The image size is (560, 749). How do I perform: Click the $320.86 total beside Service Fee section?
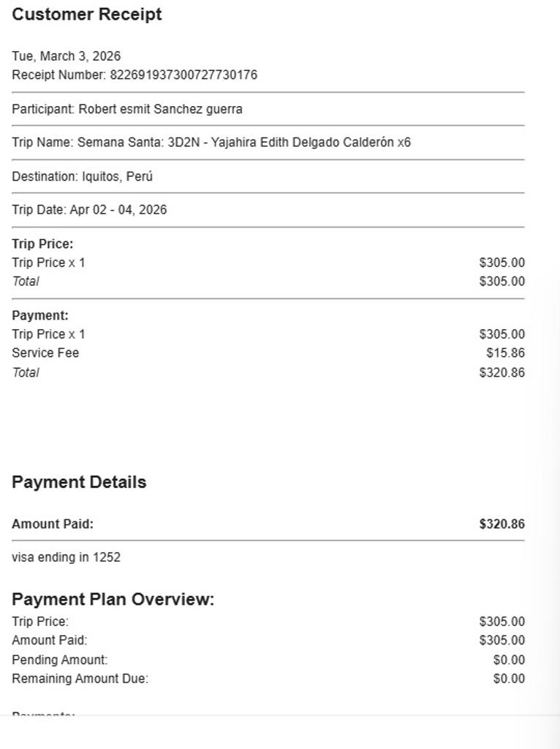coord(502,372)
